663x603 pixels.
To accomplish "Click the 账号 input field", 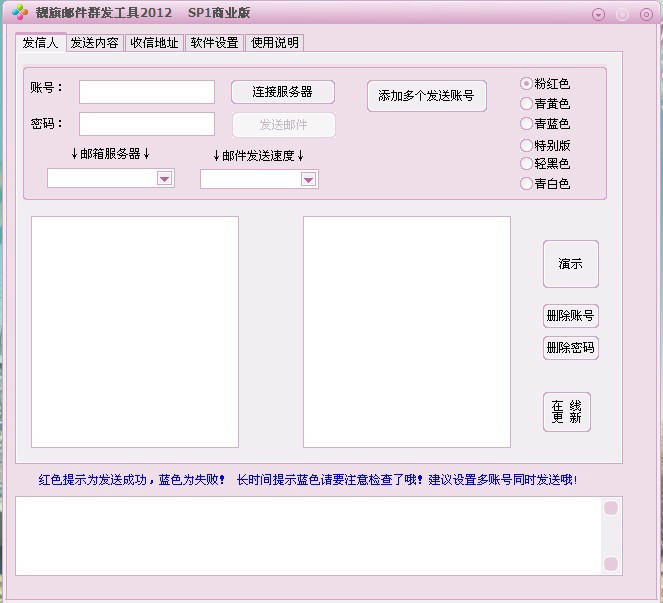I will tap(147, 92).
